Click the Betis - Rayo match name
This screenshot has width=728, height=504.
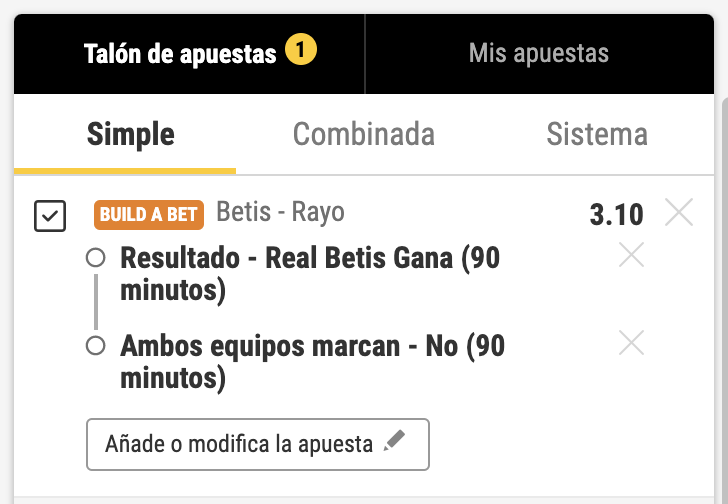click(x=280, y=212)
